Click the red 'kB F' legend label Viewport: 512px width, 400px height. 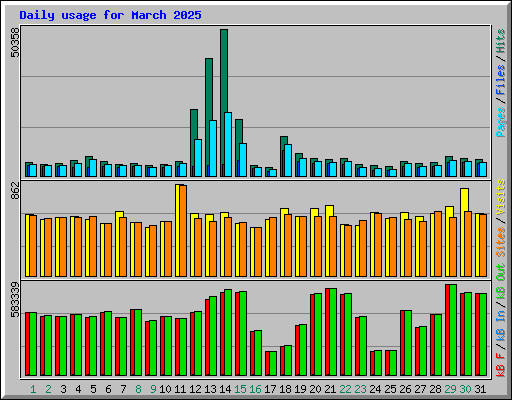501,365
